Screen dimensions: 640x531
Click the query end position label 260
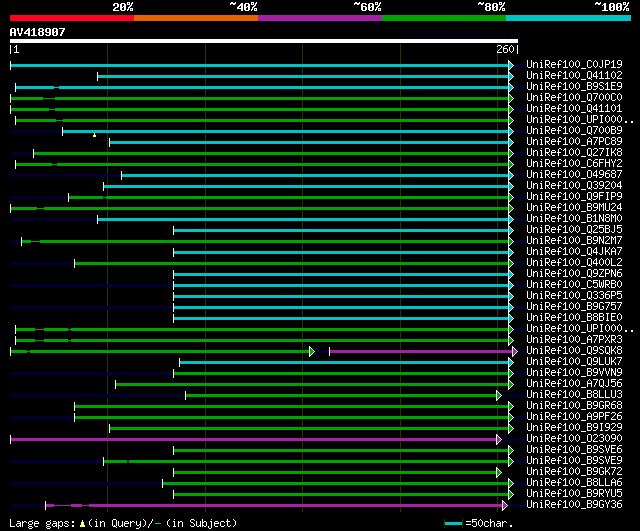tap(505, 49)
